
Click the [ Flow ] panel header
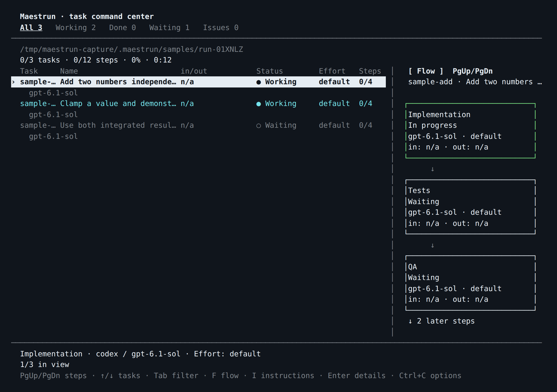(426, 71)
